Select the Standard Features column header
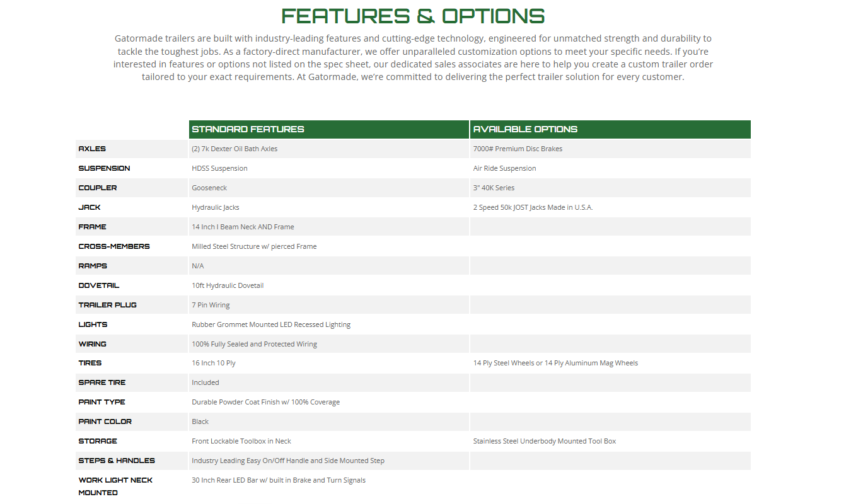Screen dimensions: 863x504 point(248,129)
